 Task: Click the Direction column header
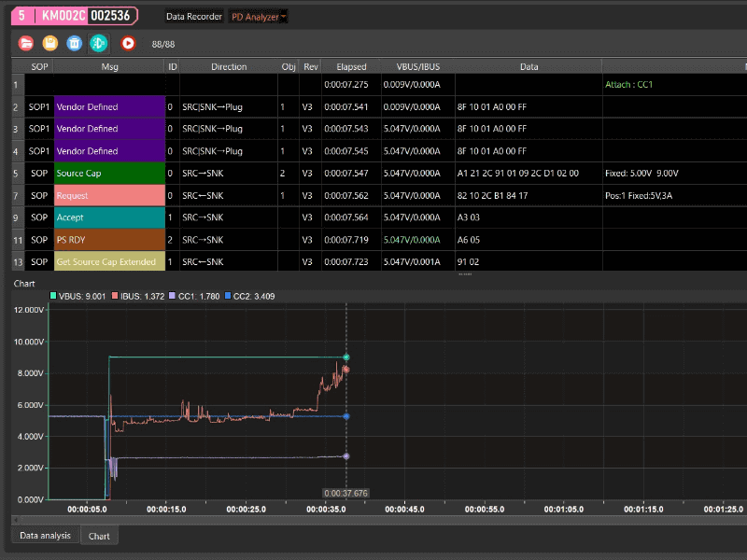pos(229,66)
